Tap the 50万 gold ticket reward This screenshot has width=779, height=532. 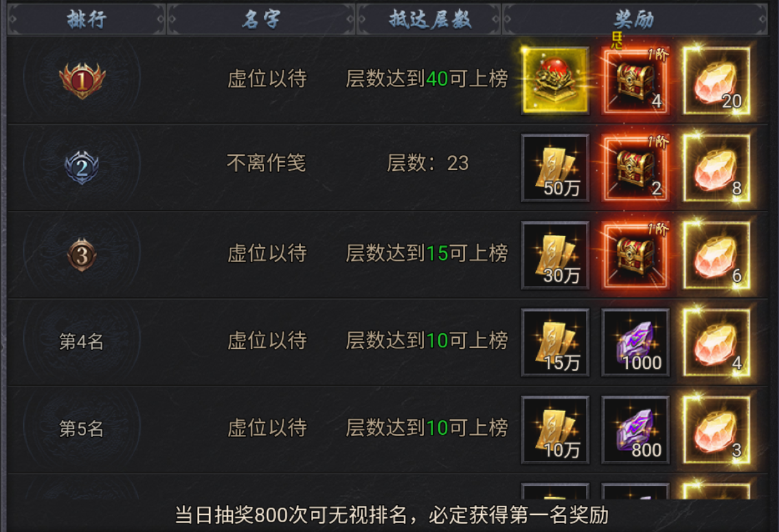pos(556,168)
